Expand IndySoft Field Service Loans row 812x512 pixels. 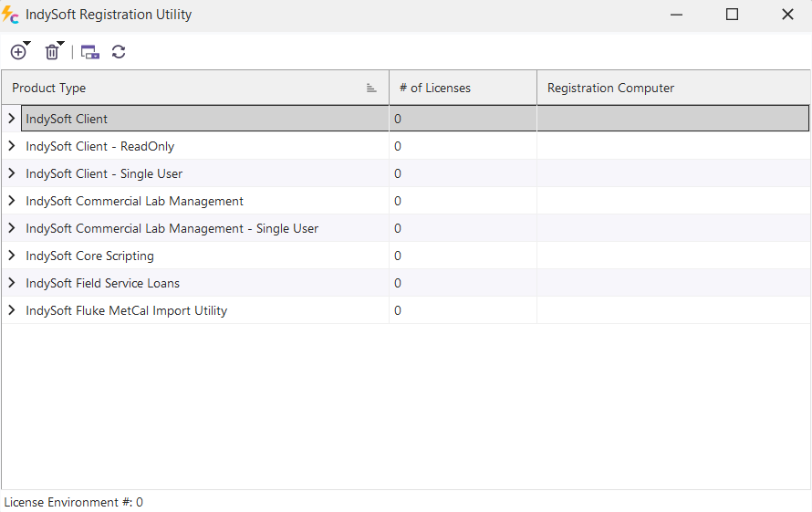click(x=12, y=283)
